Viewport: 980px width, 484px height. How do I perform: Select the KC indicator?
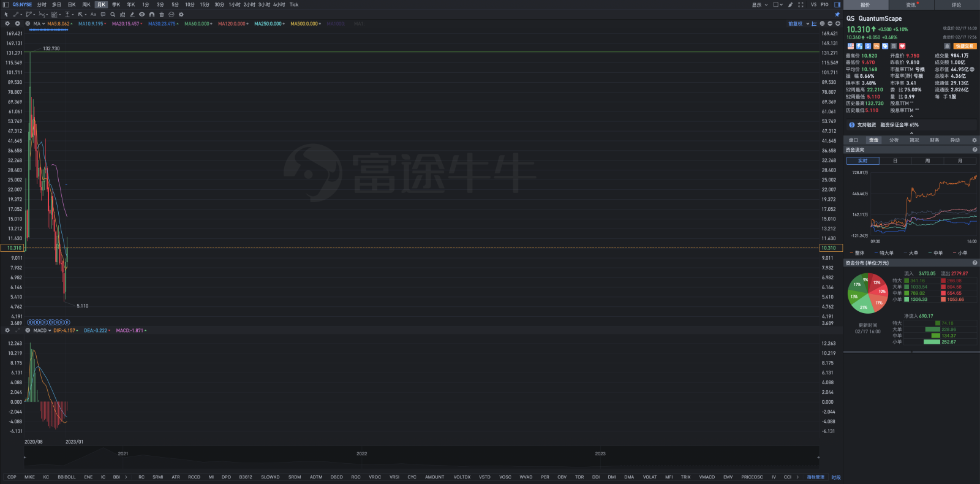click(x=46, y=477)
